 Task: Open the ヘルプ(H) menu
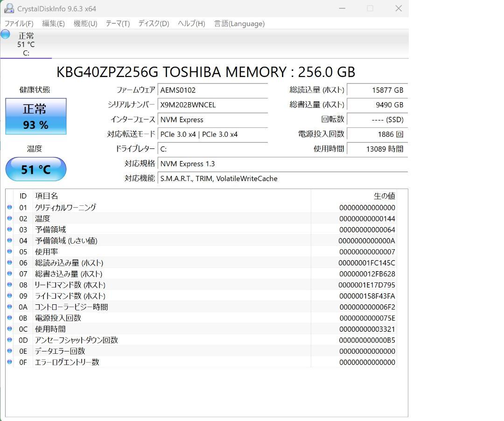[191, 23]
